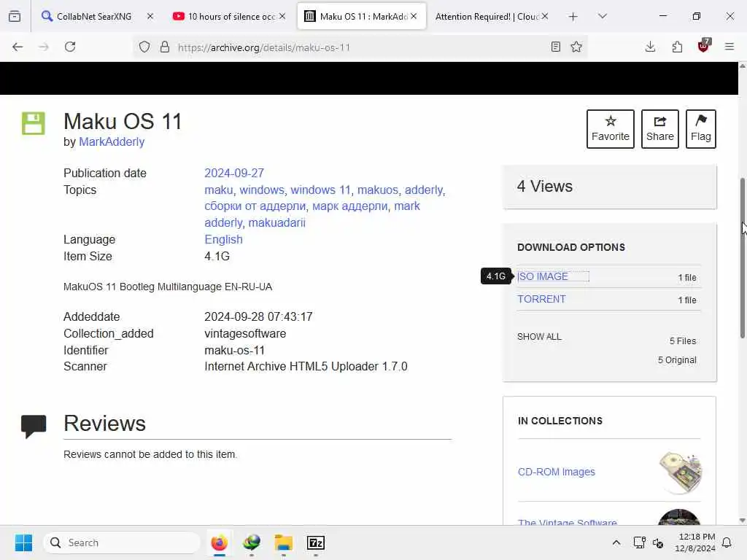Go back one page in Firefox
Viewport: 747px width, 560px height.
pyautogui.click(x=18, y=47)
